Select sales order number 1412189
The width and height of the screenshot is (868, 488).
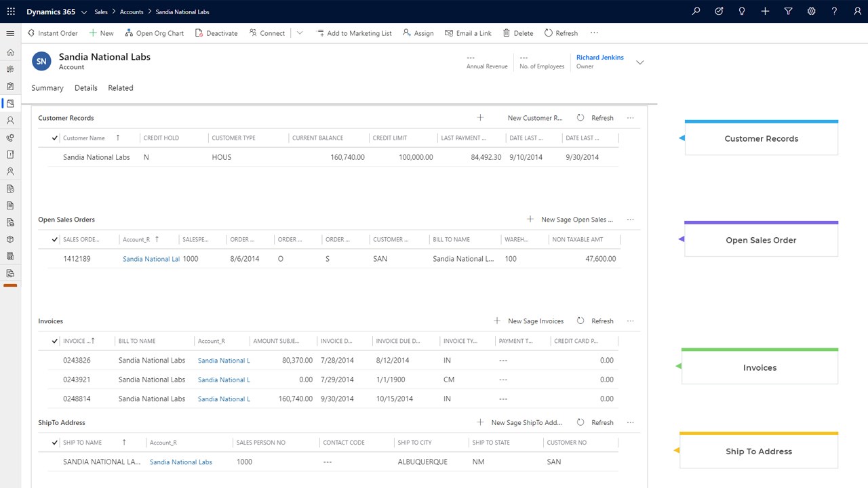pos(77,259)
